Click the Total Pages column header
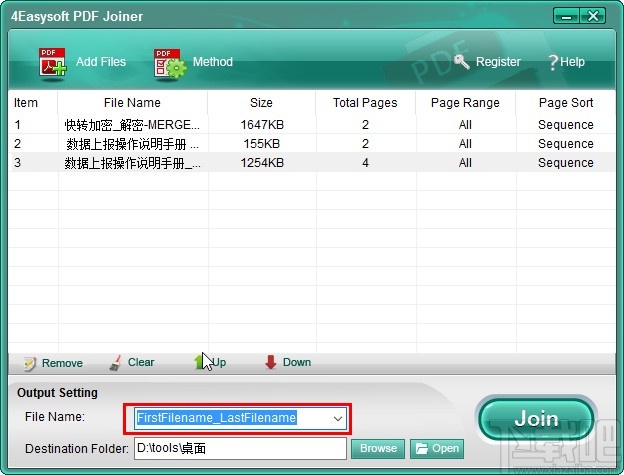This screenshot has width=624, height=475. [x=365, y=103]
